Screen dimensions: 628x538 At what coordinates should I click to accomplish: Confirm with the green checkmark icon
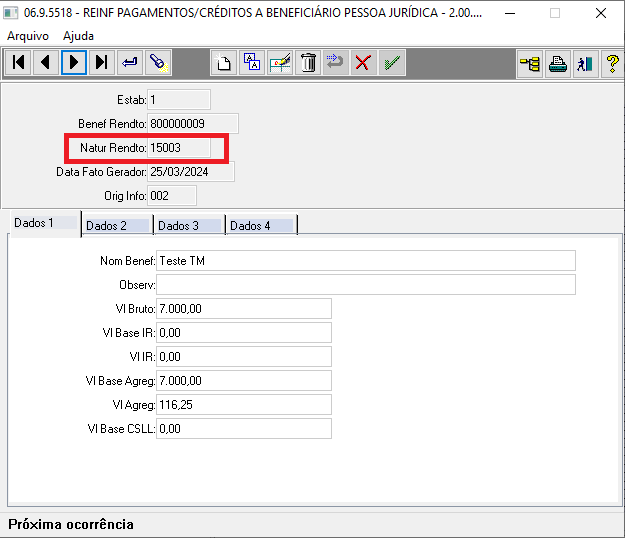[392, 62]
